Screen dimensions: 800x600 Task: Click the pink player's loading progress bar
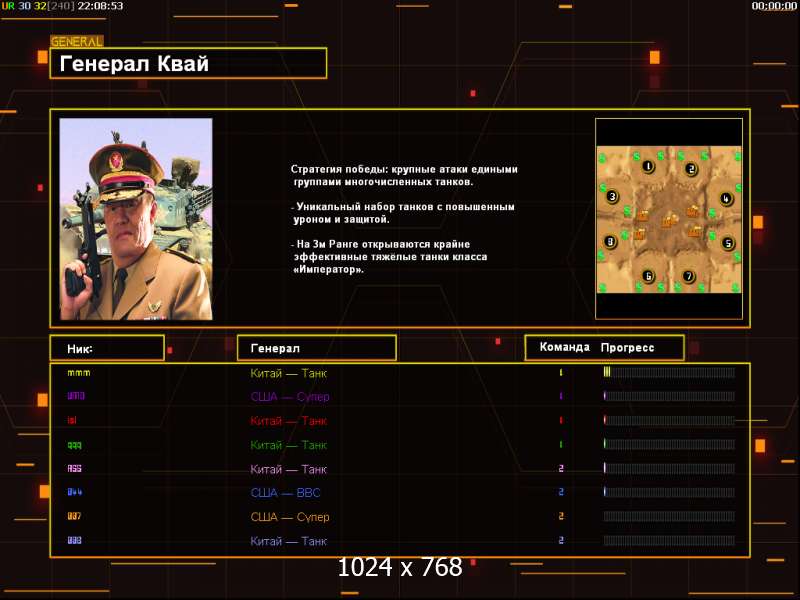669,468
